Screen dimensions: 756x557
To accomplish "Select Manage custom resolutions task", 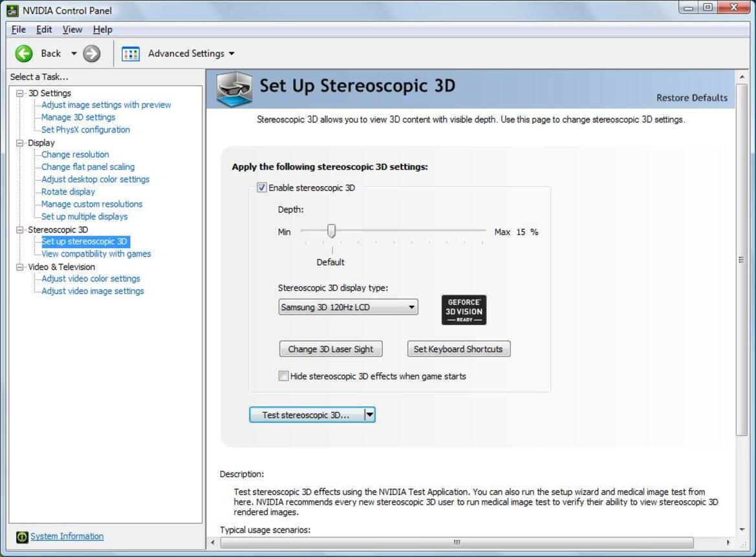I will pos(92,204).
